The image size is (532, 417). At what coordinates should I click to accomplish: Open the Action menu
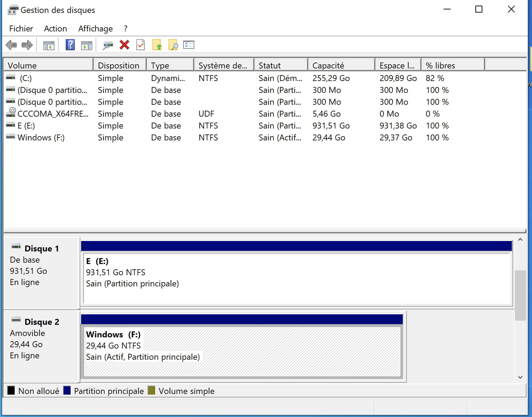coord(55,29)
